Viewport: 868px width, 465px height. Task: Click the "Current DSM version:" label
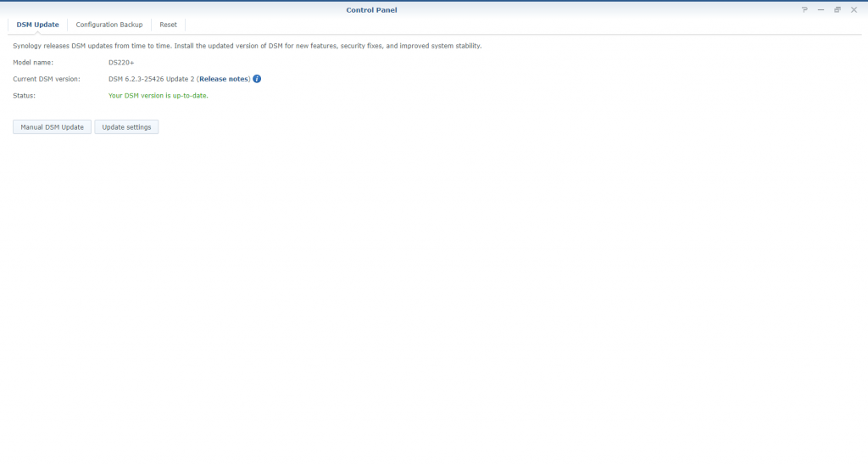point(47,79)
